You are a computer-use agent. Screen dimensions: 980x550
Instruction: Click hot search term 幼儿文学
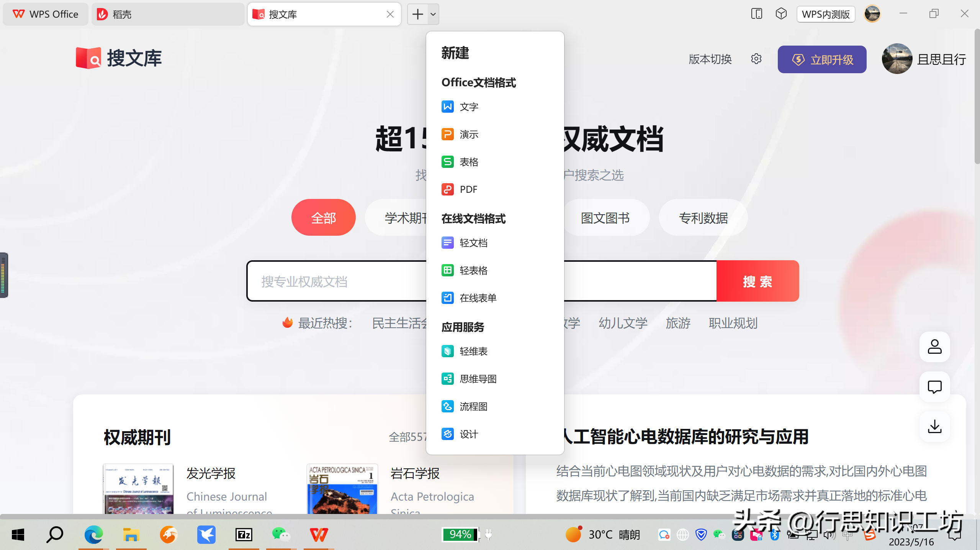click(x=623, y=323)
